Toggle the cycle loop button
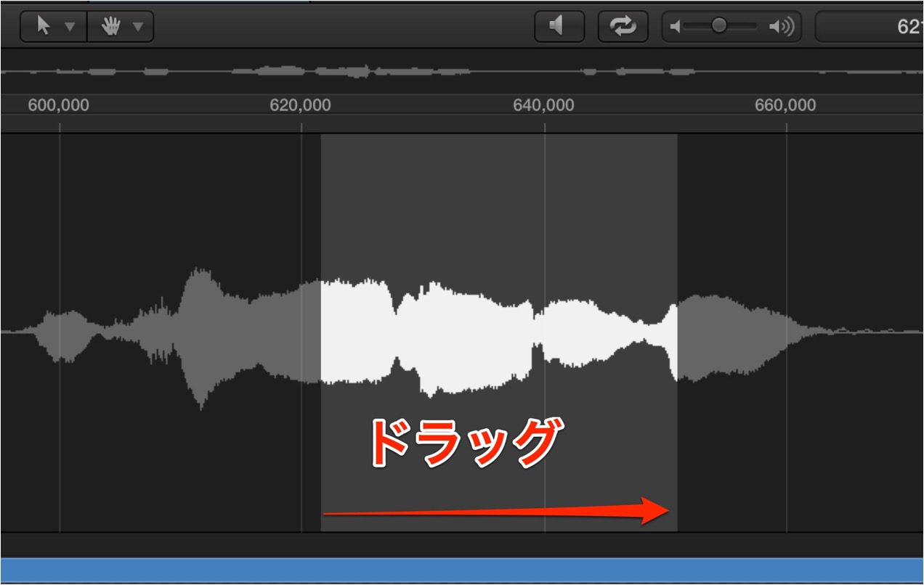The image size is (924, 585). pos(623,27)
